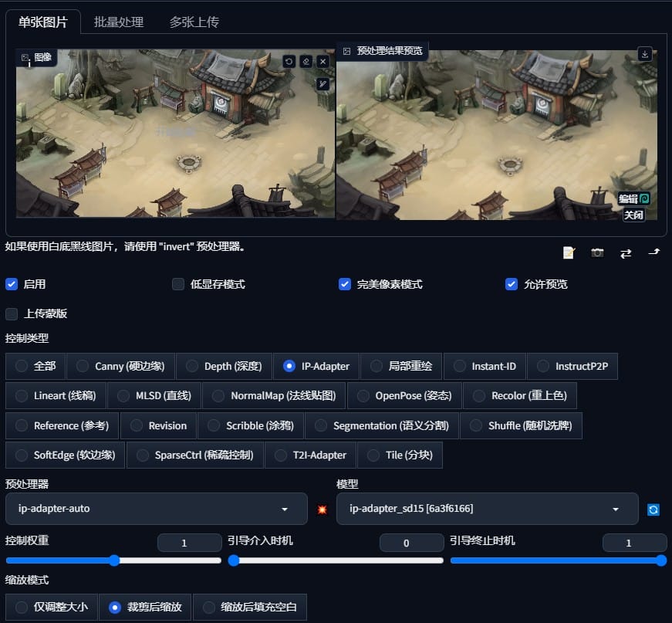This screenshot has height=623, width=672.
Task: Click the 引导介入时机 slider handle
Action: coord(234,560)
